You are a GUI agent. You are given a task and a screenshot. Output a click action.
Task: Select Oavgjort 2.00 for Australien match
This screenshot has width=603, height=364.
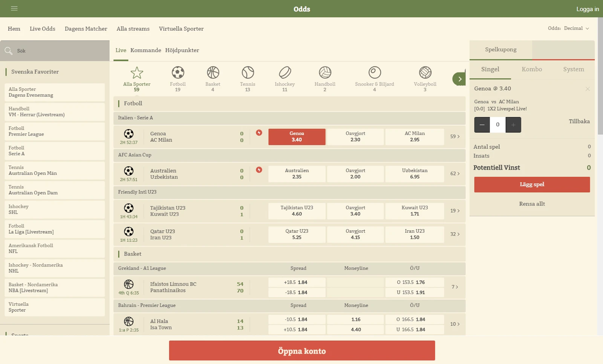(x=355, y=174)
